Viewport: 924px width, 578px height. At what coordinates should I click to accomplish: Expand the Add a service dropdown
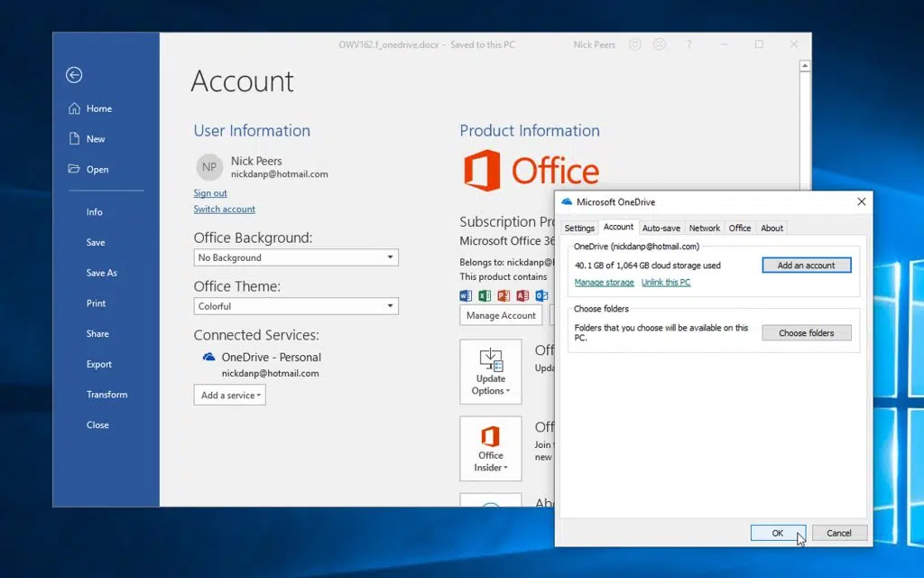click(x=230, y=396)
